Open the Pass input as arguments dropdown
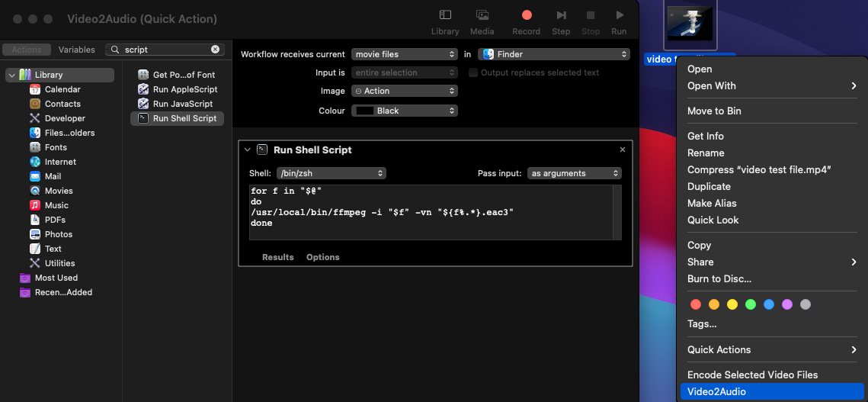868x402 pixels. click(575, 174)
